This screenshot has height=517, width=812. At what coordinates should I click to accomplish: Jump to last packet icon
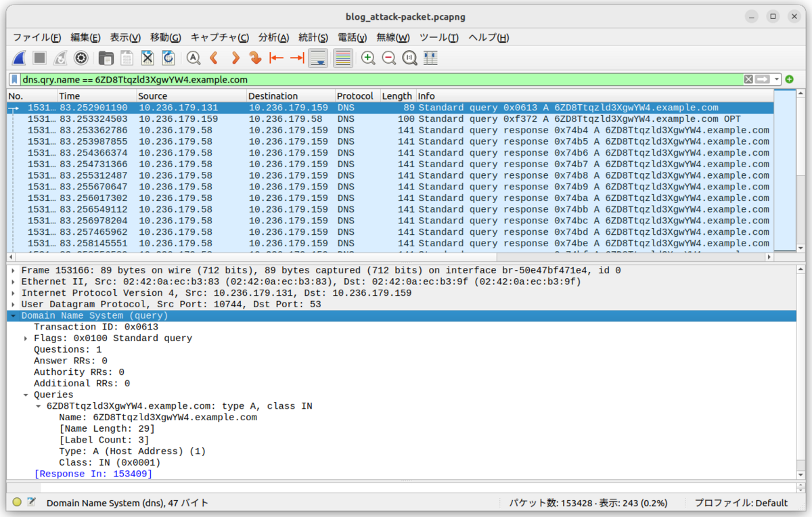(297, 58)
